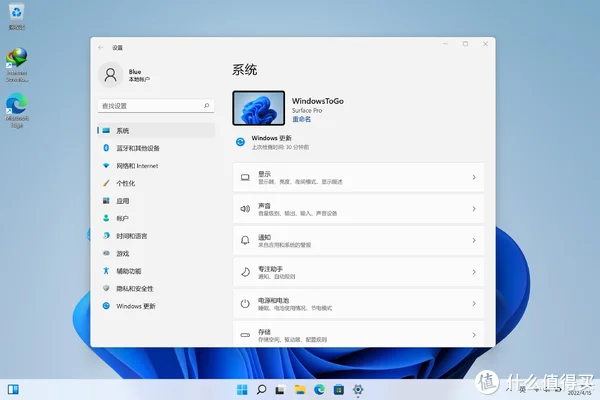The height and width of the screenshot is (400, 600).
Task: Expand the 声音 settings row chevron
Action: point(474,209)
